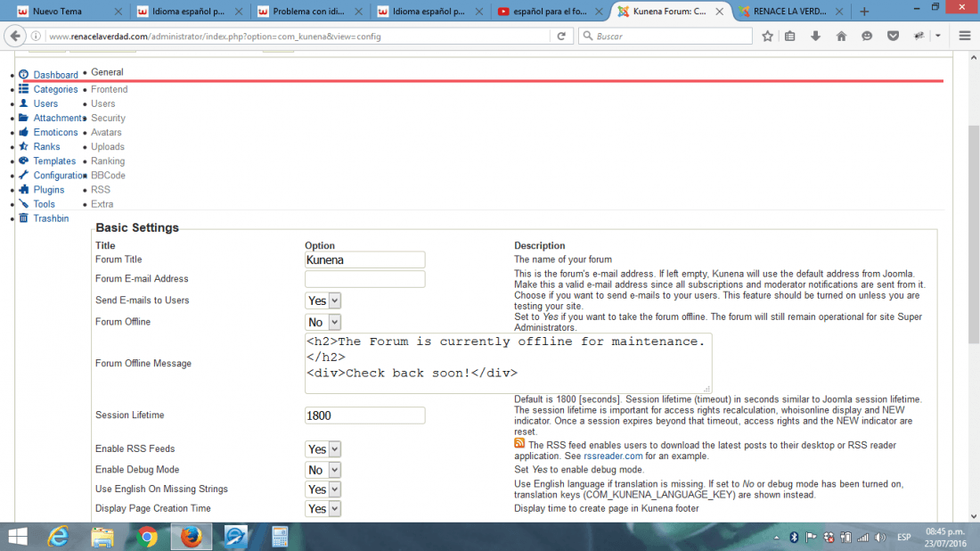This screenshot has height=551, width=980.
Task: Click the ESP keyboard language indicator
Action: point(903,538)
